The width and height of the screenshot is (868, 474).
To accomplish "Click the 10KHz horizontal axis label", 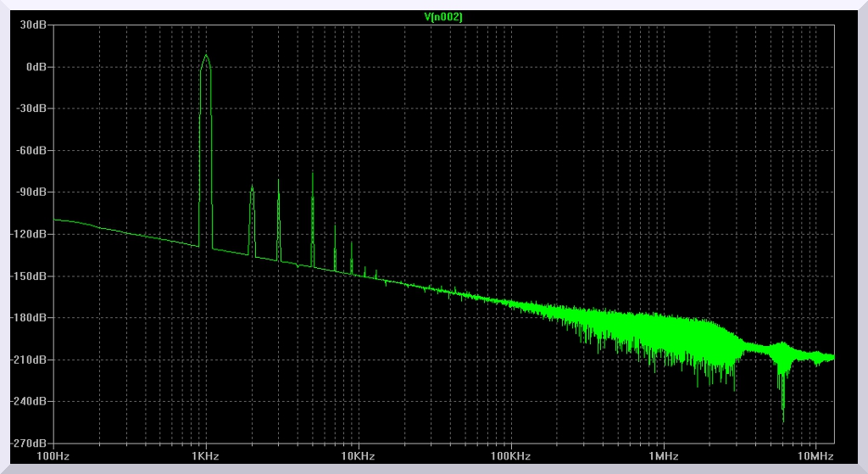I will [x=358, y=457].
